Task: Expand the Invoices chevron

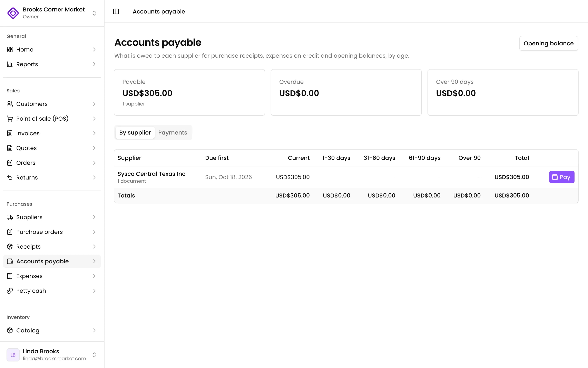Action: 94,133
